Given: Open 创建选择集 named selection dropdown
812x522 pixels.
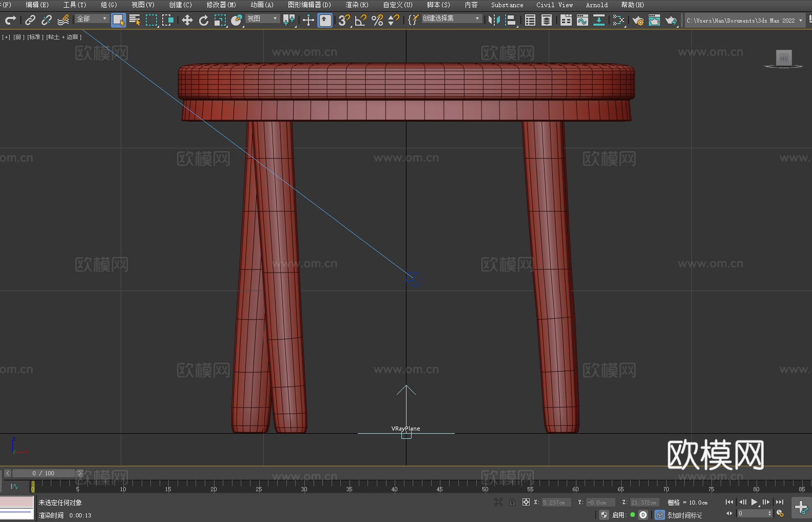Looking at the screenshot, I should (x=452, y=18).
